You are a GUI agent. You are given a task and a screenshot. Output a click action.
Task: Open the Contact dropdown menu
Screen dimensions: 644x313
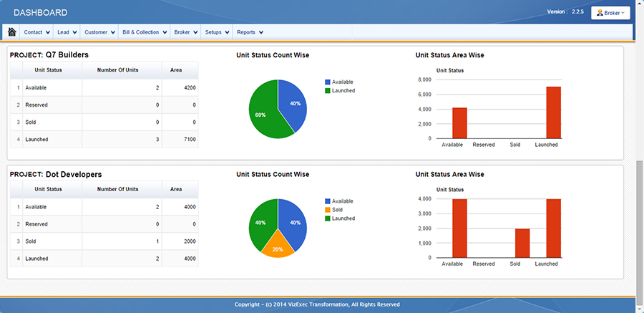click(37, 32)
